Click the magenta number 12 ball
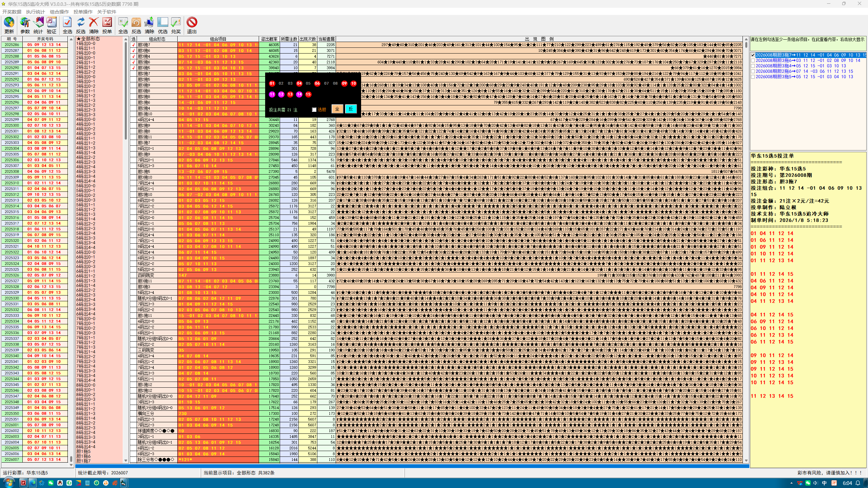This screenshot has width=868, height=488. click(x=281, y=95)
